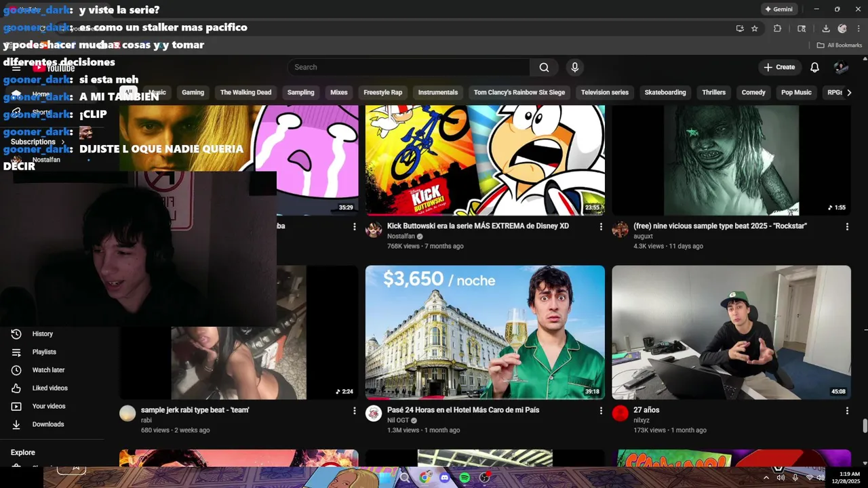
Task: Open rabi channel avatar icon
Action: [127, 413]
